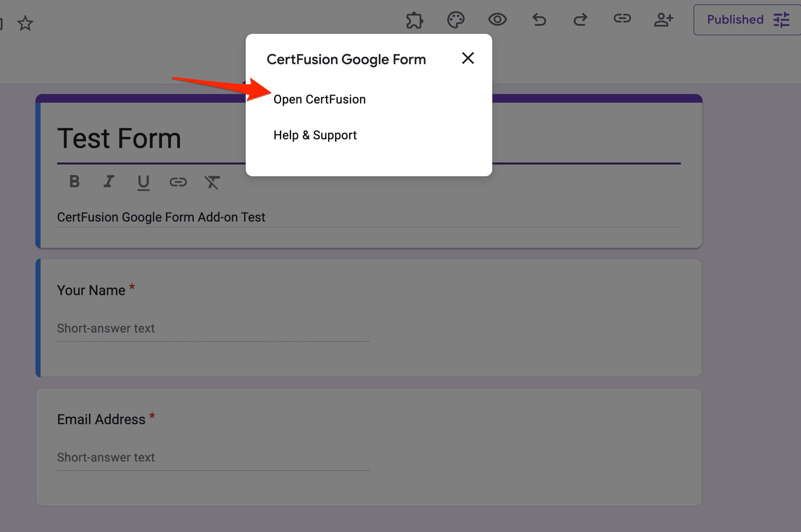This screenshot has height=532, width=801.
Task: Close the CertFusion Google Form dialog
Action: point(467,58)
